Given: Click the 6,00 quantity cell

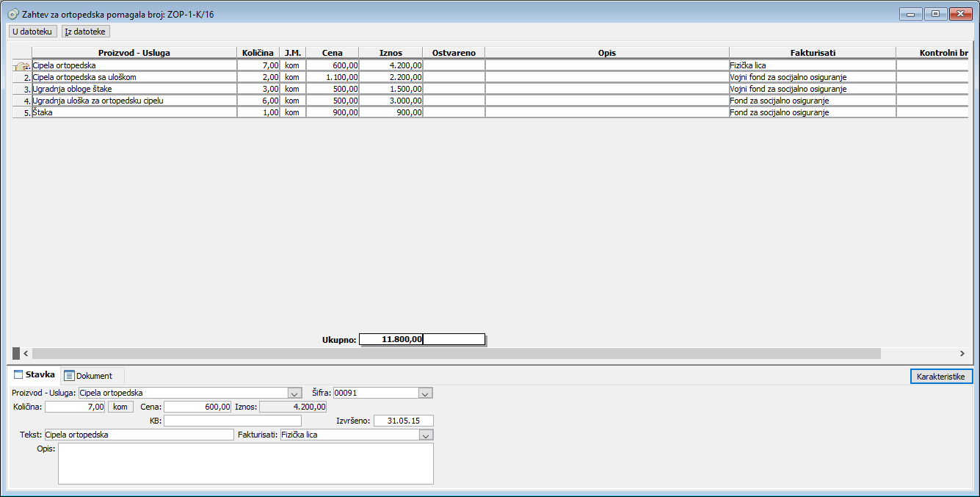Looking at the screenshot, I should click(258, 101).
